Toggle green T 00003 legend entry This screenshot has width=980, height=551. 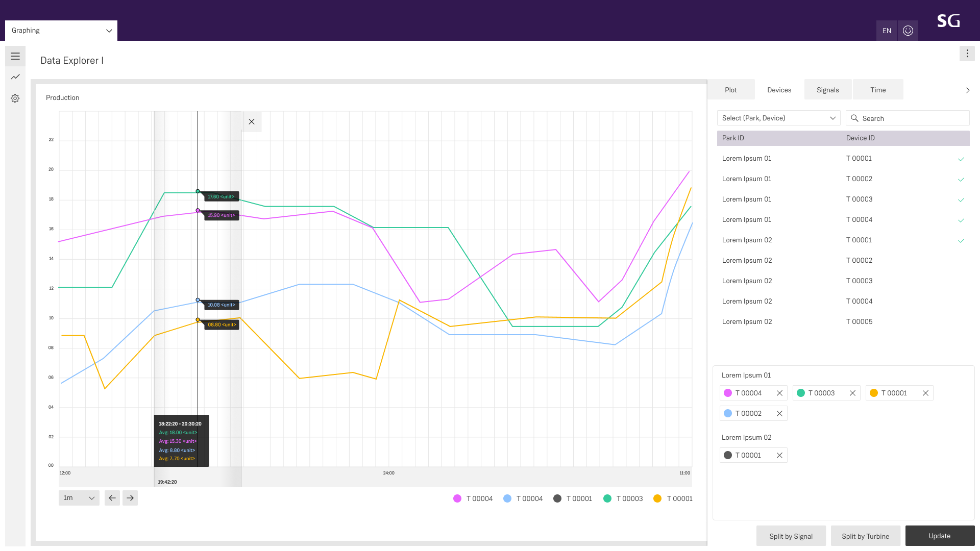(623, 498)
